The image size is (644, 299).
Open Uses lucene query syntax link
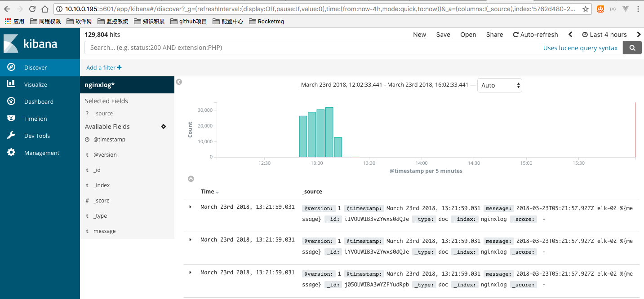(580, 48)
